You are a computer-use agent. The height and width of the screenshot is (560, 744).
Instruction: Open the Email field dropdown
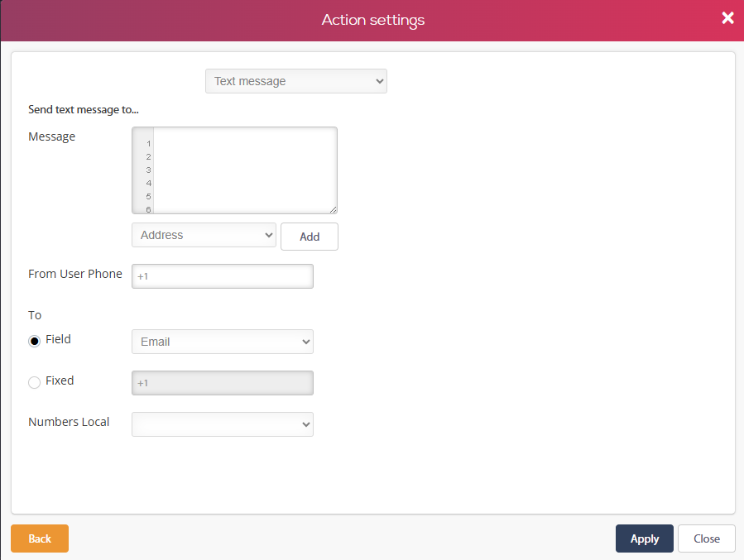[223, 342]
